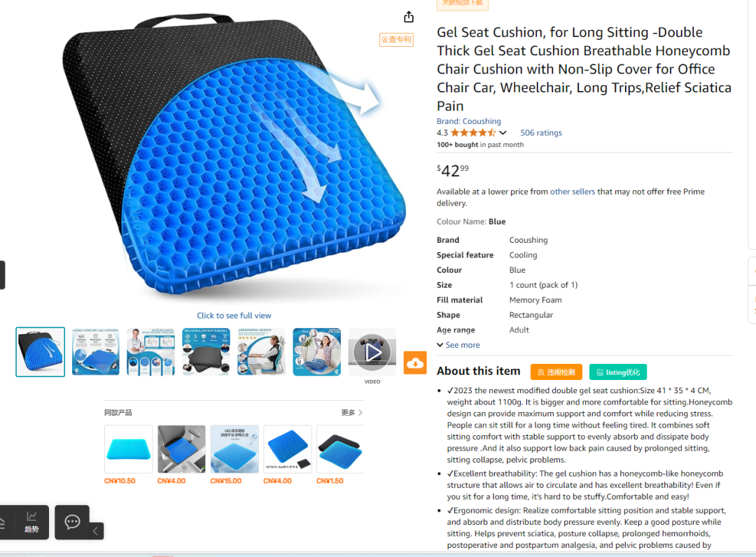Click the green listing optimization button
This screenshot has height=557, width=756.
(618, 372)
